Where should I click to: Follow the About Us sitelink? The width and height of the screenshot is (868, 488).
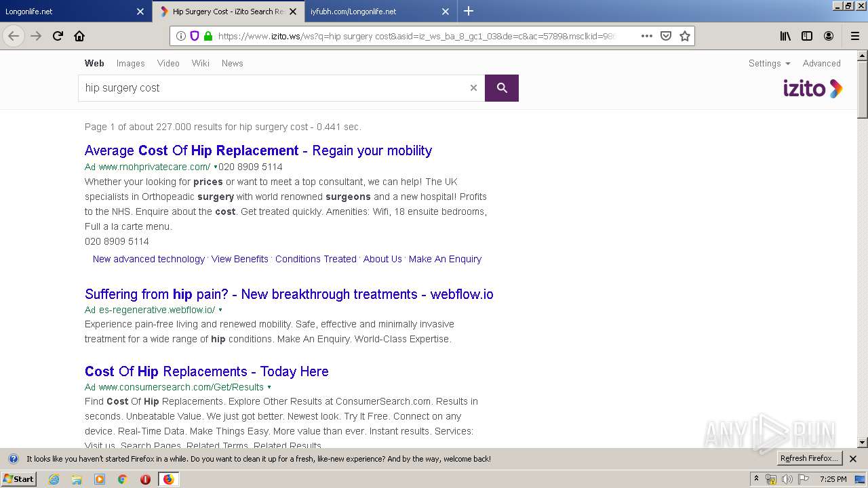pos(382,259)
